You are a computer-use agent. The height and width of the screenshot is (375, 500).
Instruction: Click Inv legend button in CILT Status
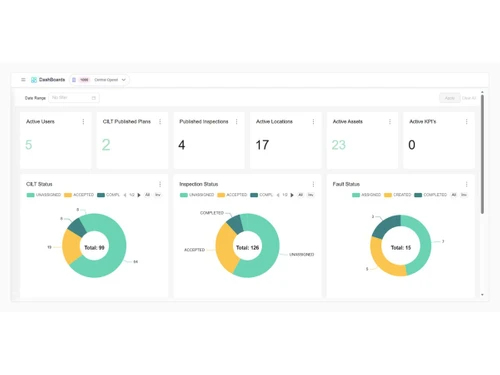point(158,195)
